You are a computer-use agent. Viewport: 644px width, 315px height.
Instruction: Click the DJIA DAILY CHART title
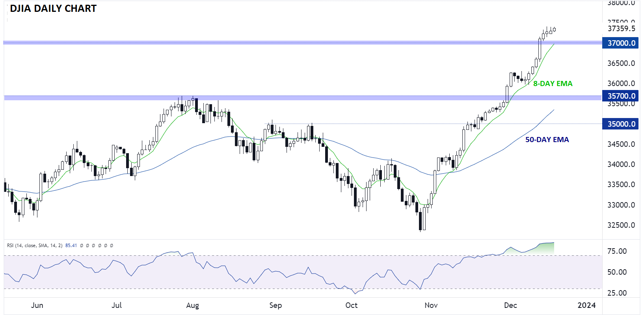point(53,8)
